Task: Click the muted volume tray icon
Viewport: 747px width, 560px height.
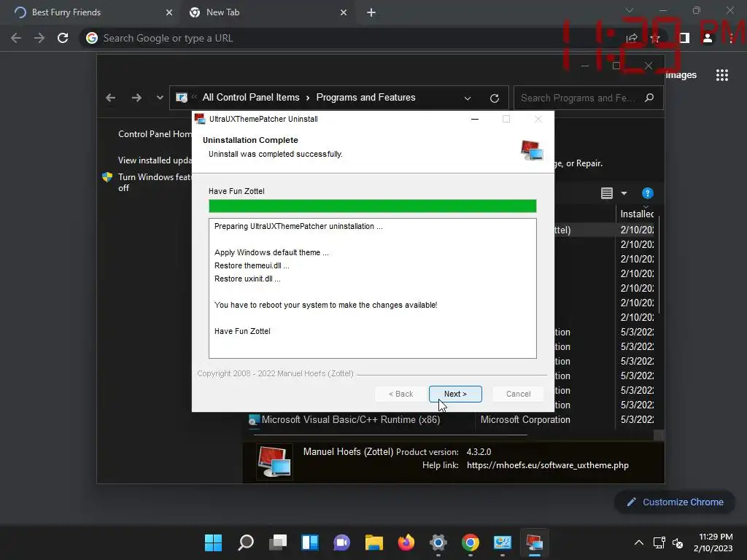Action: point(678,542)
